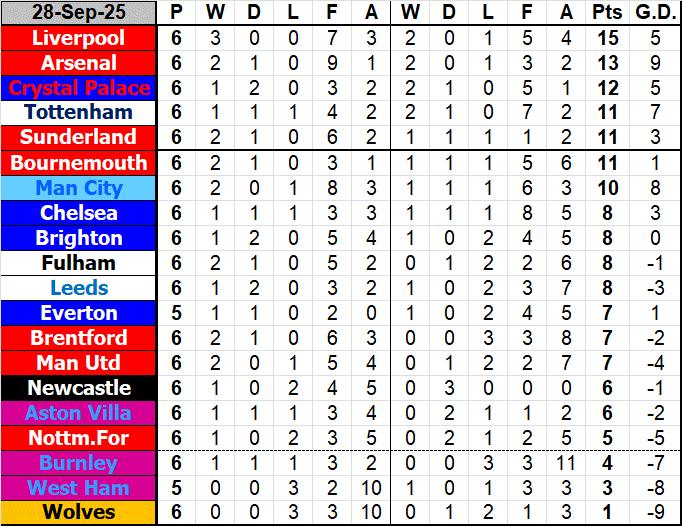Screen dimensions: 682x526
Task: Pick the Leeds team cell
Action: pos(79,288)
